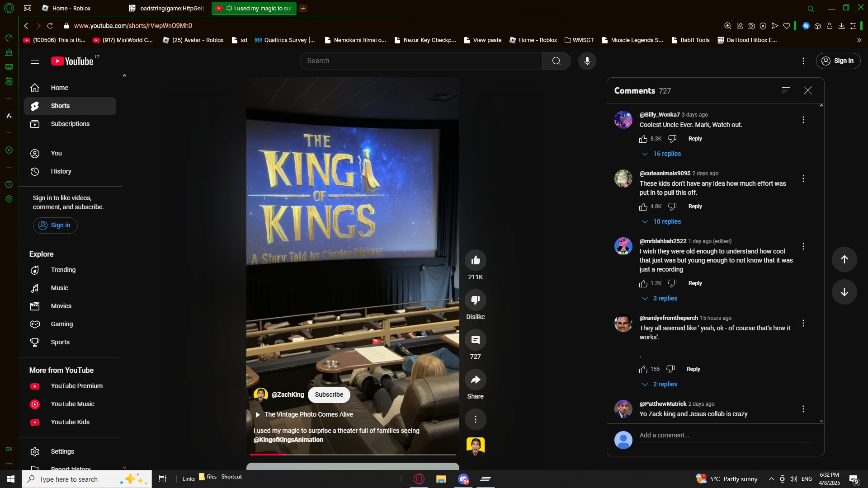868x488 pixels.
Task: Go to next short video
Action: click(844, 292)
